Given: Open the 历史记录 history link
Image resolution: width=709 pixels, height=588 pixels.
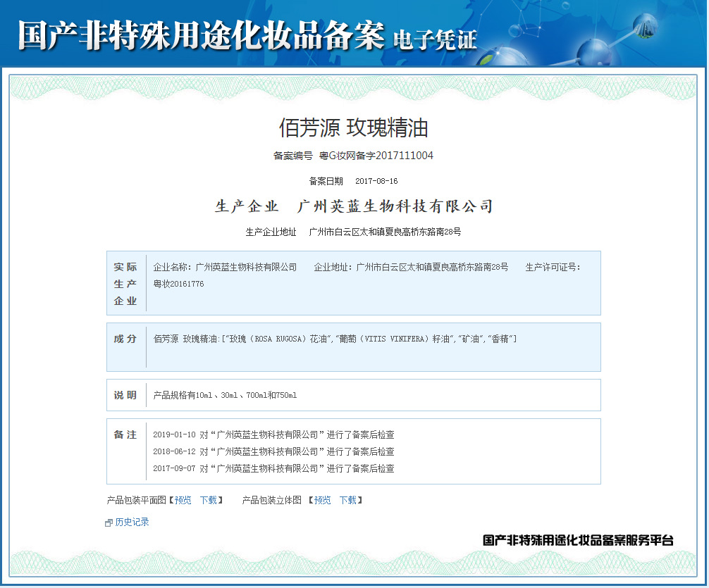Looking at the screenshot, I should (132, 522).
